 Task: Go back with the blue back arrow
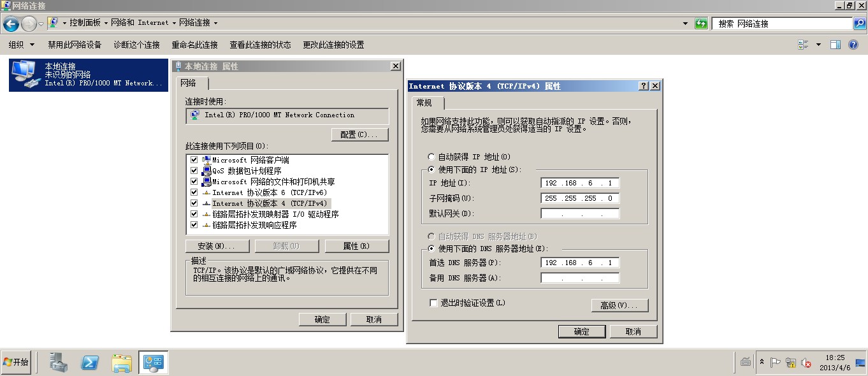tap(11, 24)
